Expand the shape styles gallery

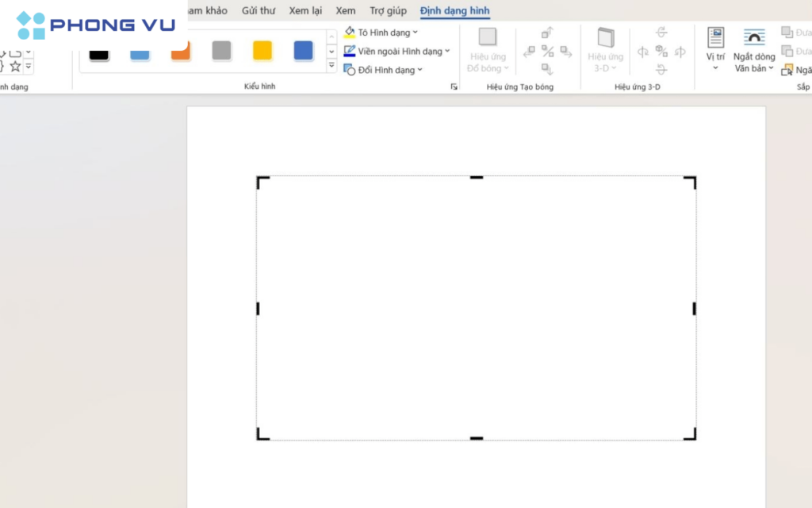click(331, 67)
